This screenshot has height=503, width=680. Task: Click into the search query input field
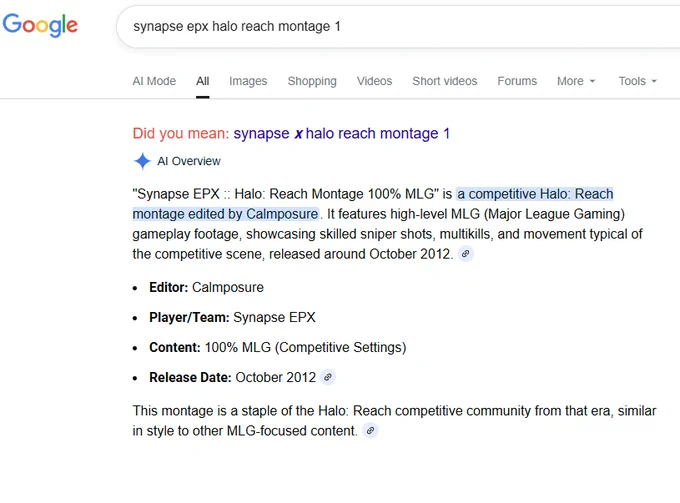coord(399,26)
